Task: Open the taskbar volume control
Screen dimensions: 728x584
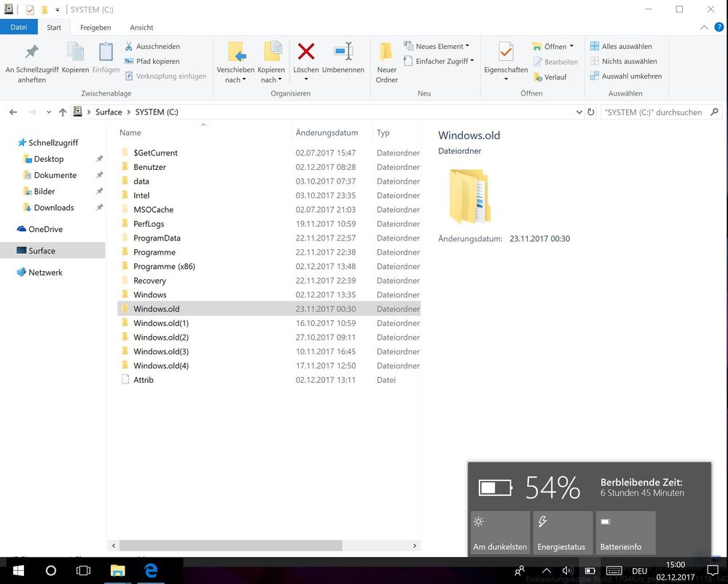Action: [567, 571]
